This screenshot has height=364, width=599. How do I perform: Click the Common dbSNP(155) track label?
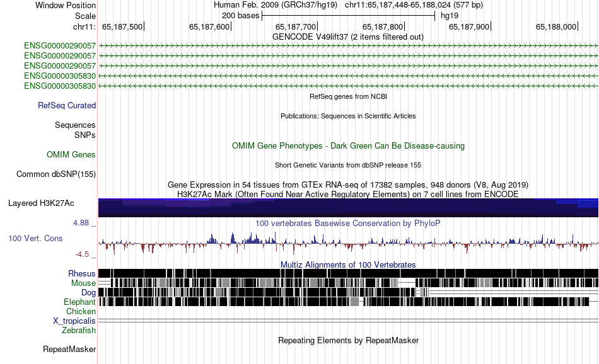(55, 174)
